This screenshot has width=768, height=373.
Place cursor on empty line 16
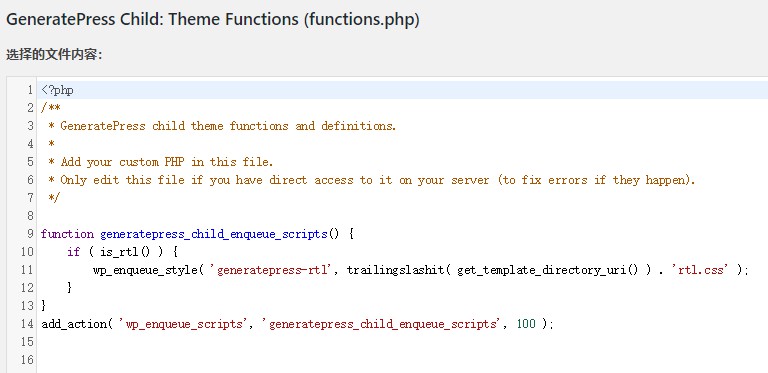tap(402, 360)
